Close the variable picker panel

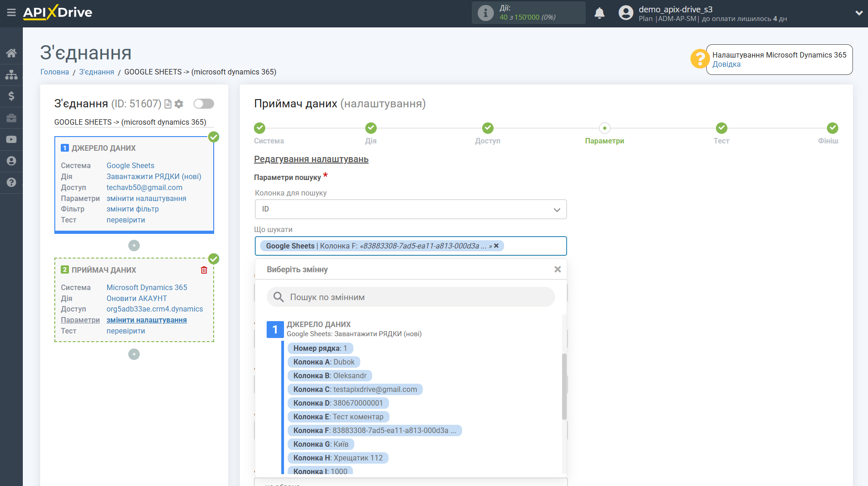tap(558, 269)
